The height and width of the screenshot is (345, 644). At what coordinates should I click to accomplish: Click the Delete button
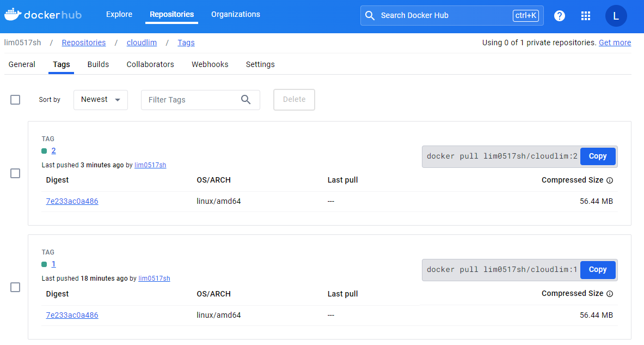(x=294, y=100)
